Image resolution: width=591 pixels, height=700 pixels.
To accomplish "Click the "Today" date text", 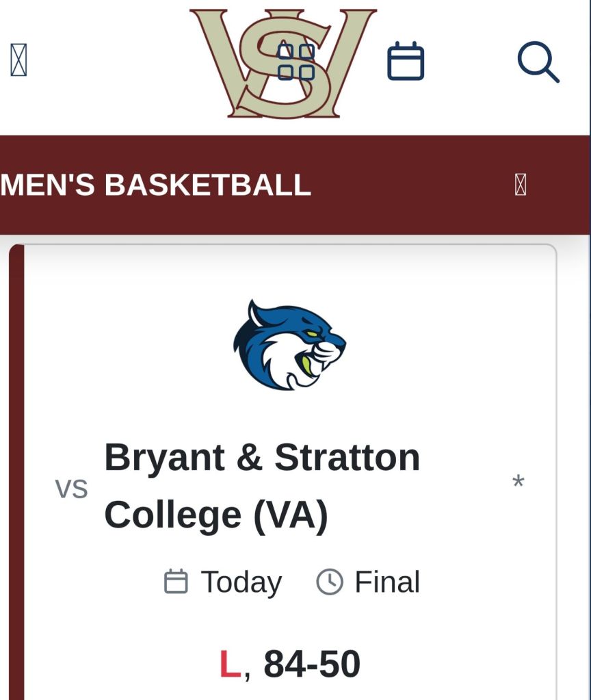I will point(241,582).
